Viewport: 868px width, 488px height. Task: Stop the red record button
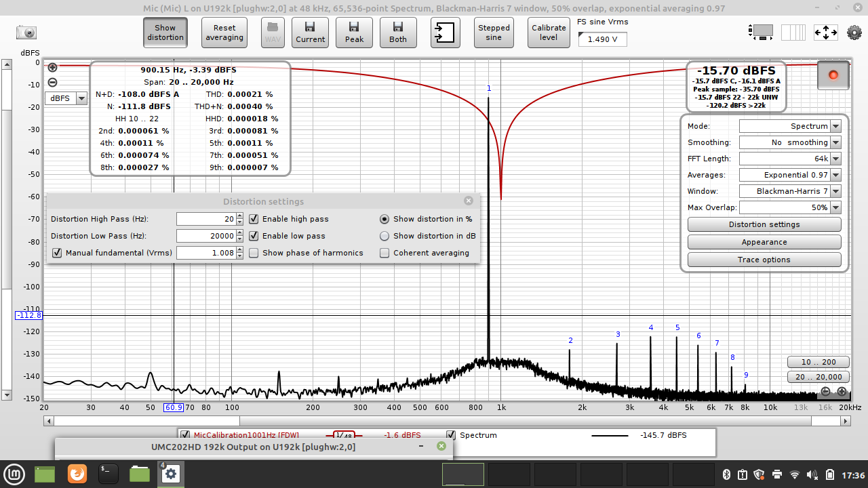833,75
